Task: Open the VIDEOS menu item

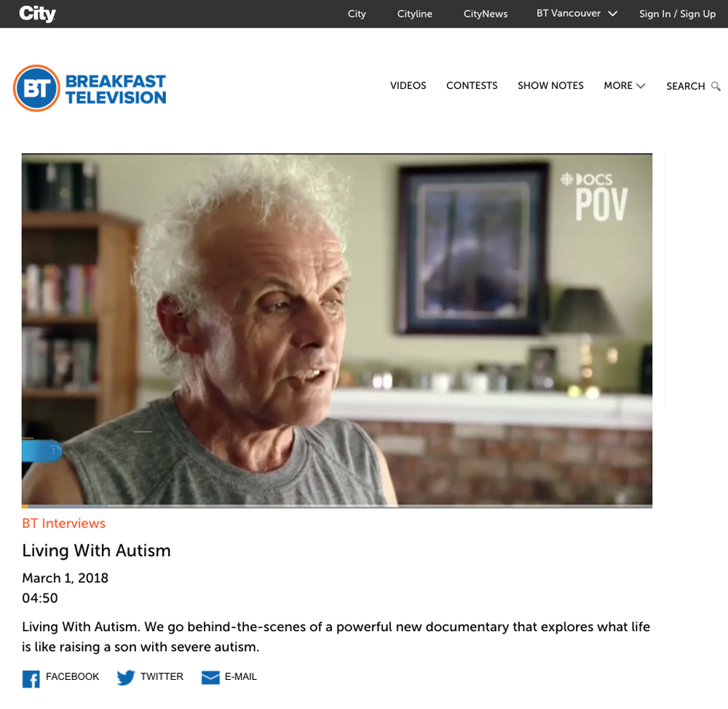Action: point(408,86)
